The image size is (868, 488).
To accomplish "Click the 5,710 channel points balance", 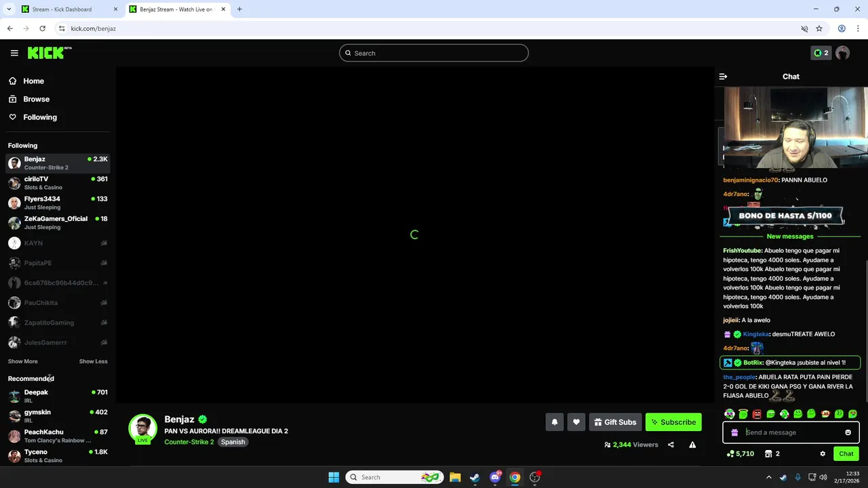I will (740, 453).
